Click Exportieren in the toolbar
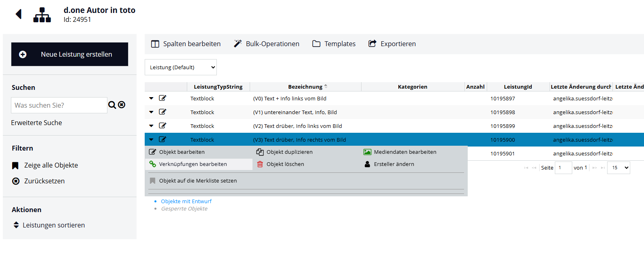Screen dimensions: 644x255 [x=392, y=44]
